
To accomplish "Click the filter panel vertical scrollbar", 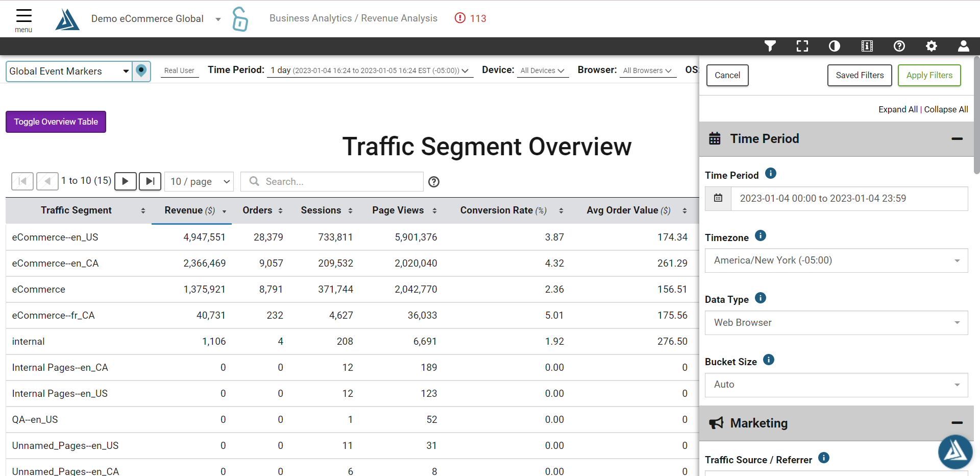I will click(x=976, y=115).
